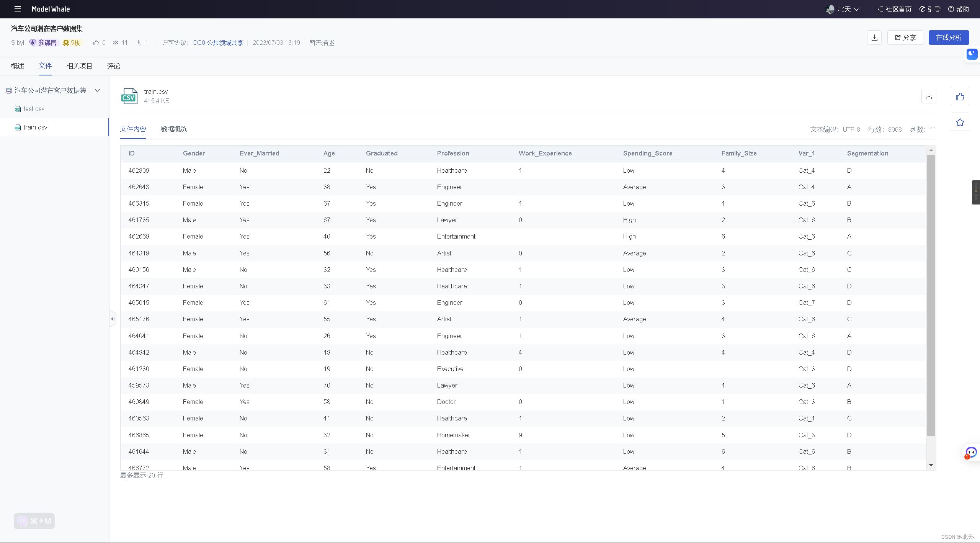Open the 引导 guide link

coord(930,9)
